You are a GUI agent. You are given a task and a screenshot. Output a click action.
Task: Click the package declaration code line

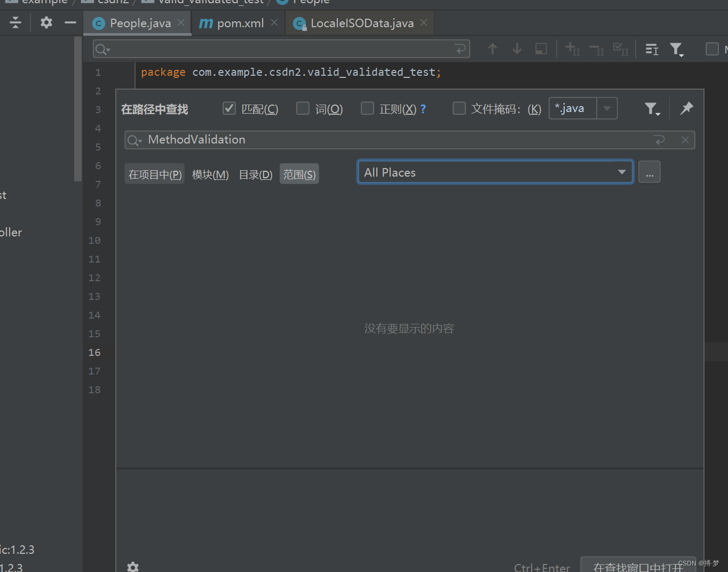pyautogui.click(x=291, y=72)
